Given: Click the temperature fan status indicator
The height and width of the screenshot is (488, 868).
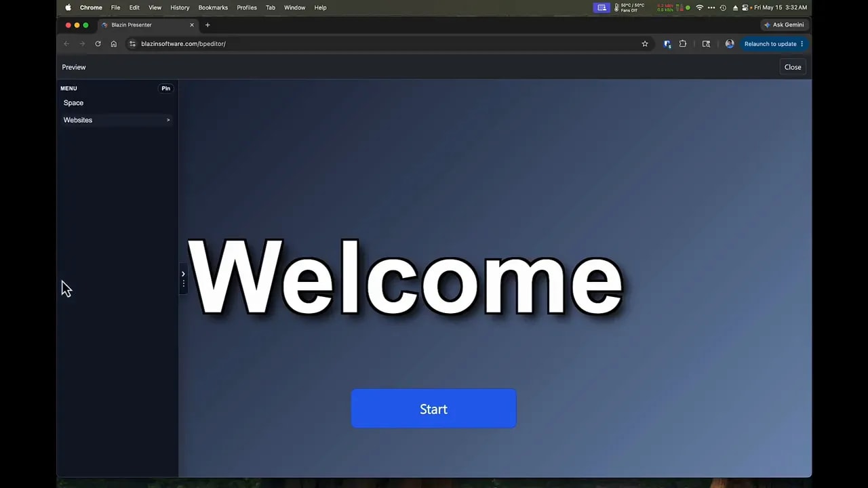Looking at the screenshot, I should pos(629,7).
